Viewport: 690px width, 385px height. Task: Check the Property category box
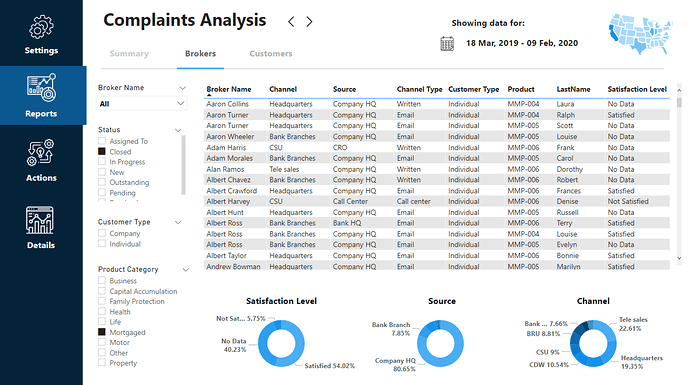(102, 363)
